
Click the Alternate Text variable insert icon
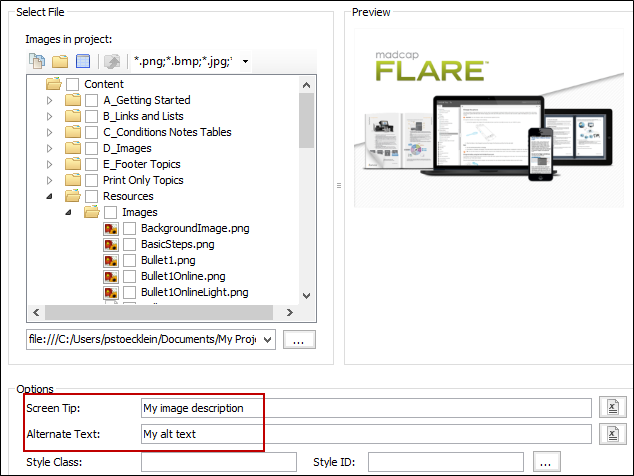pyautogui.click(x=613, y=434)
